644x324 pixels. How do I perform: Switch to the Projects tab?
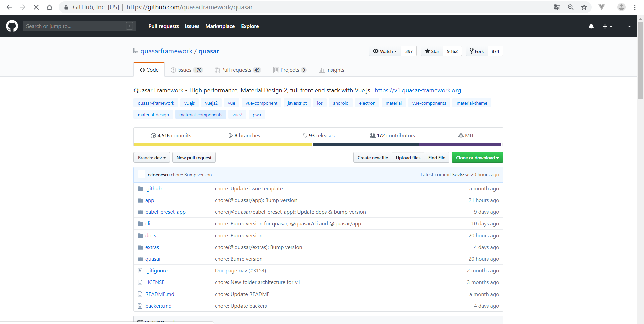pyautogui.click(x=290, y=70)
